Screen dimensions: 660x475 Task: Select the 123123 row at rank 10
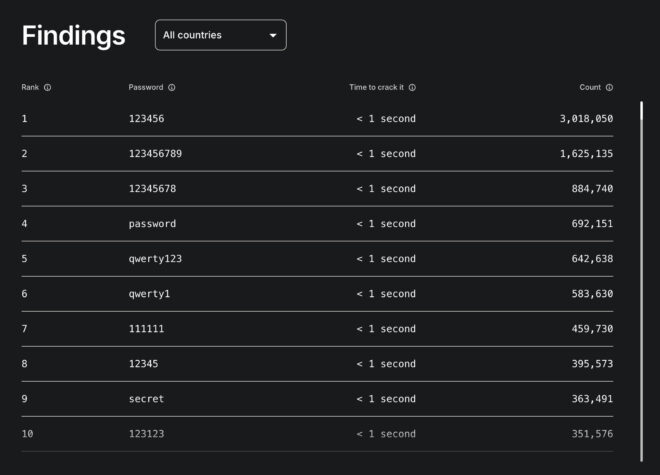(147, 434)
